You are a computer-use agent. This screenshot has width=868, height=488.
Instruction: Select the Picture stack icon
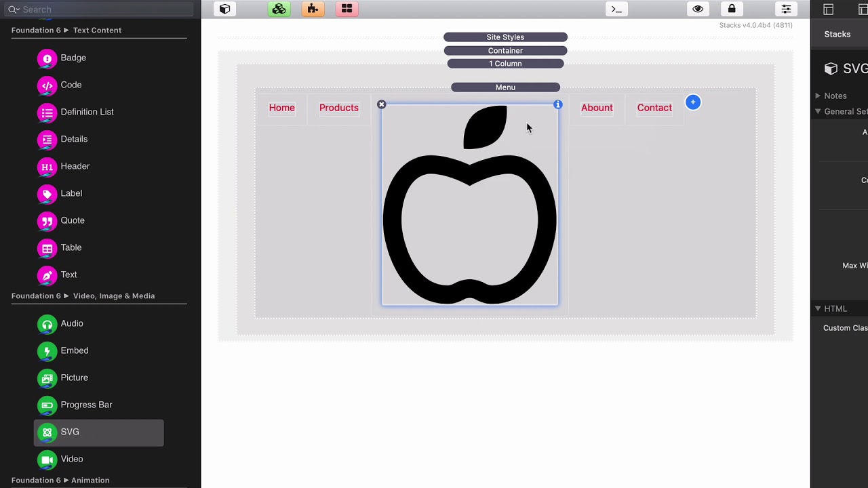(47, 378)
